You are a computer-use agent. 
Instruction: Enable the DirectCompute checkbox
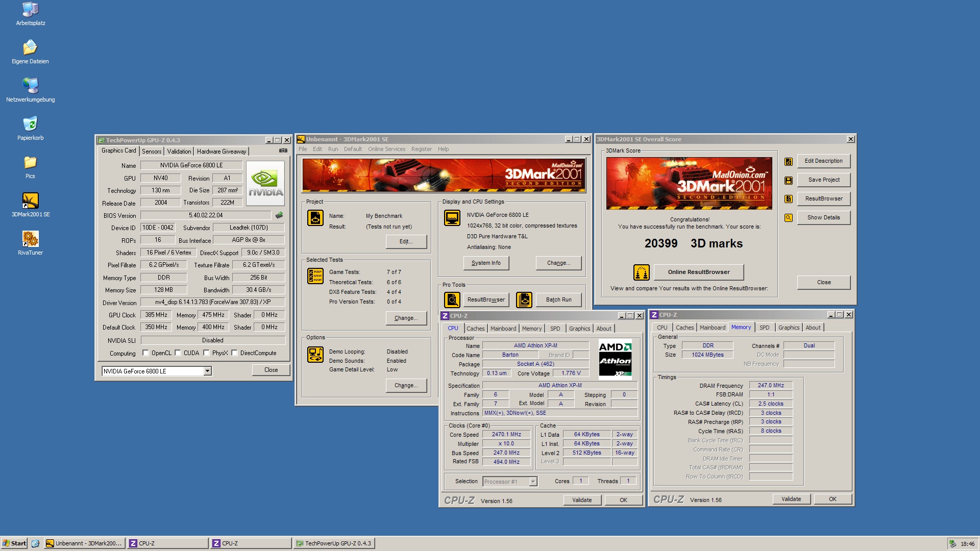tap(234, 353)
